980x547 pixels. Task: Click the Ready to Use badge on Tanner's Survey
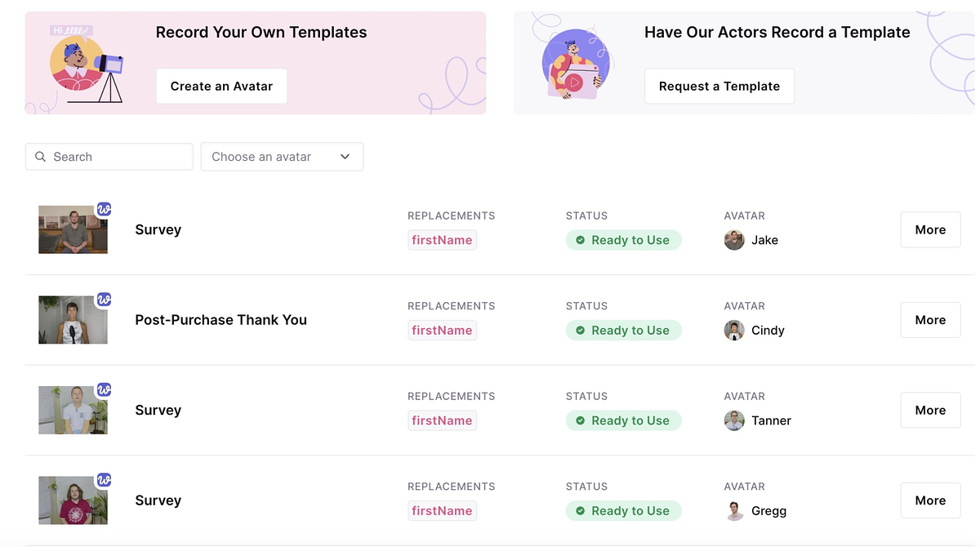(x=623, y=420)
